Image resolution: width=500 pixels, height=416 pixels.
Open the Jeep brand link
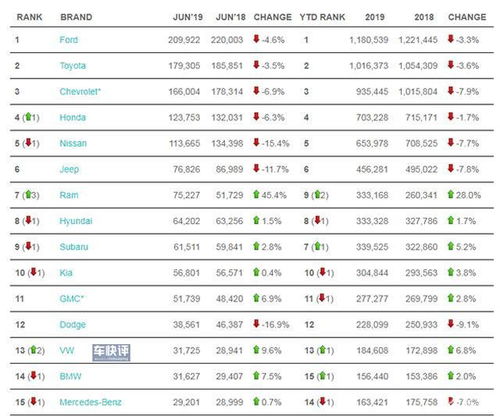point(69,169)
